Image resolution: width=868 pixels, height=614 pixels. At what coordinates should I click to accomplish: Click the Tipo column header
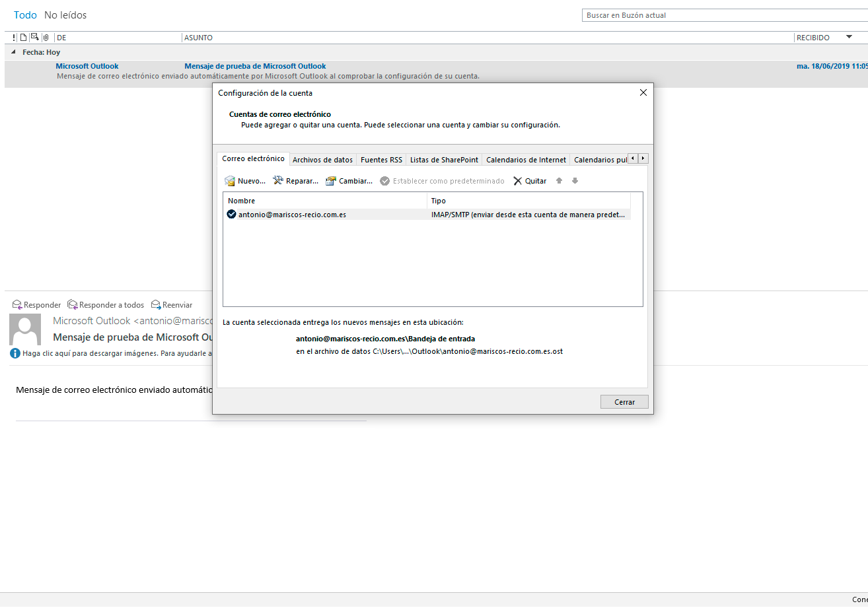click(x=528, y=201)
